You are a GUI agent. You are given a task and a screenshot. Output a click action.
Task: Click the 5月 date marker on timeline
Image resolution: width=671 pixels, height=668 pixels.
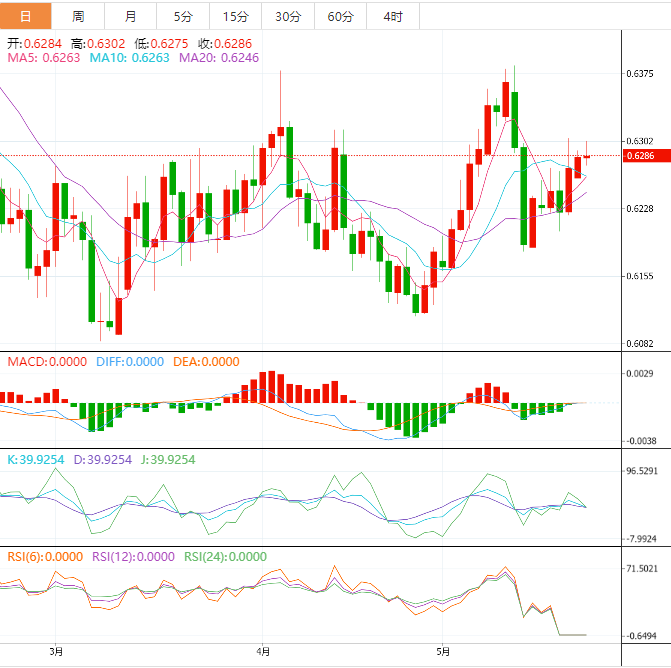441,652
